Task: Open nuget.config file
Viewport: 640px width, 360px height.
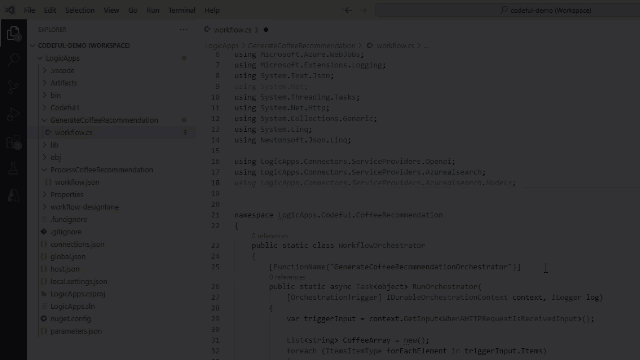Action: tap(71, 319)
